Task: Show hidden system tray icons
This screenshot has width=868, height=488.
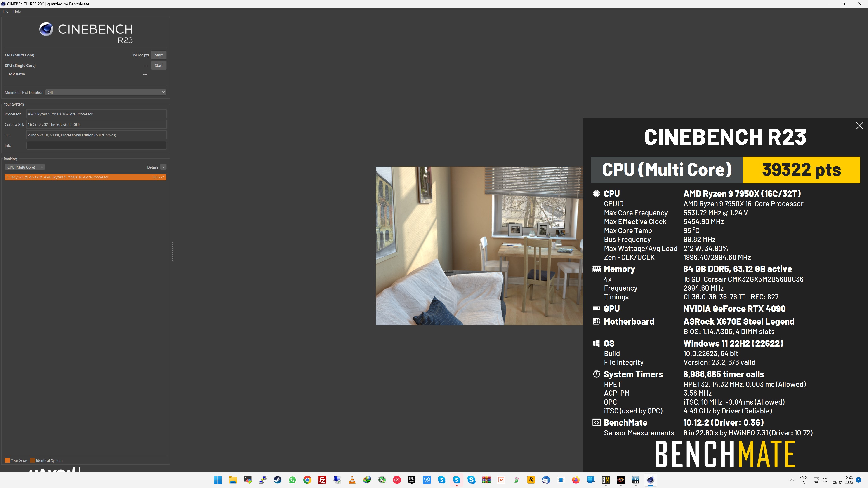Action: 792,480
